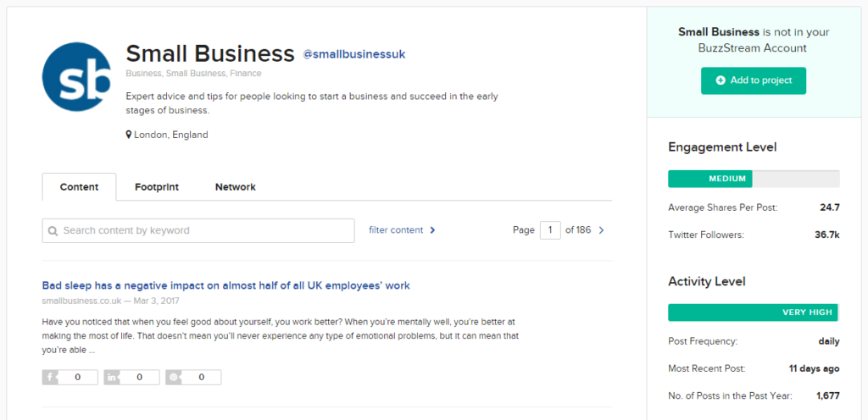The image size is (868, 420).
Task: Switch to the Footprint tab
Action: point(157,187)
